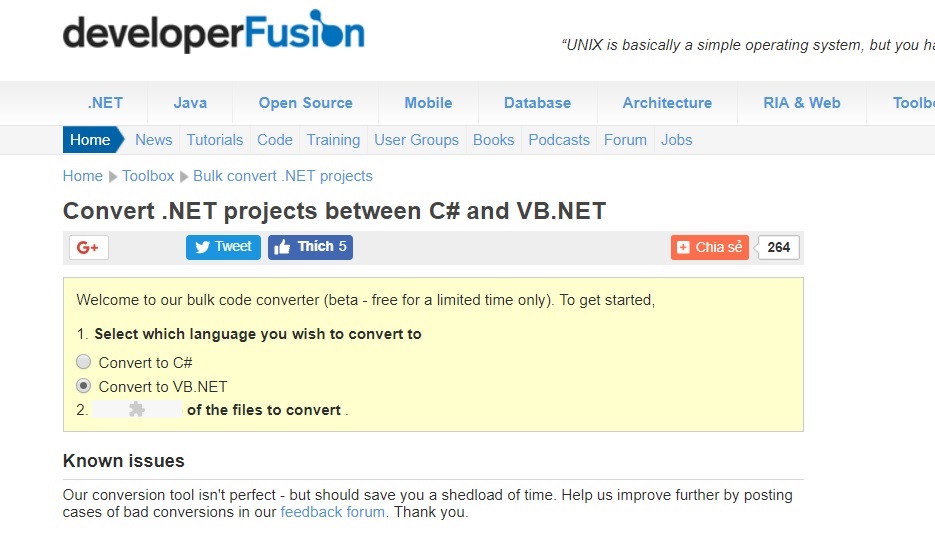
Task: Open the .NET navigation menu
Action: point(105,103)
